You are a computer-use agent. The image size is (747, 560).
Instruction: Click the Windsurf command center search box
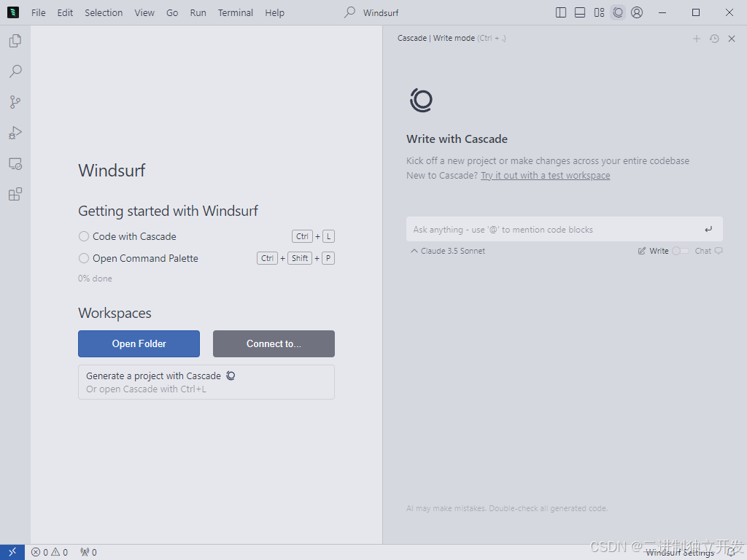(371, 13)
